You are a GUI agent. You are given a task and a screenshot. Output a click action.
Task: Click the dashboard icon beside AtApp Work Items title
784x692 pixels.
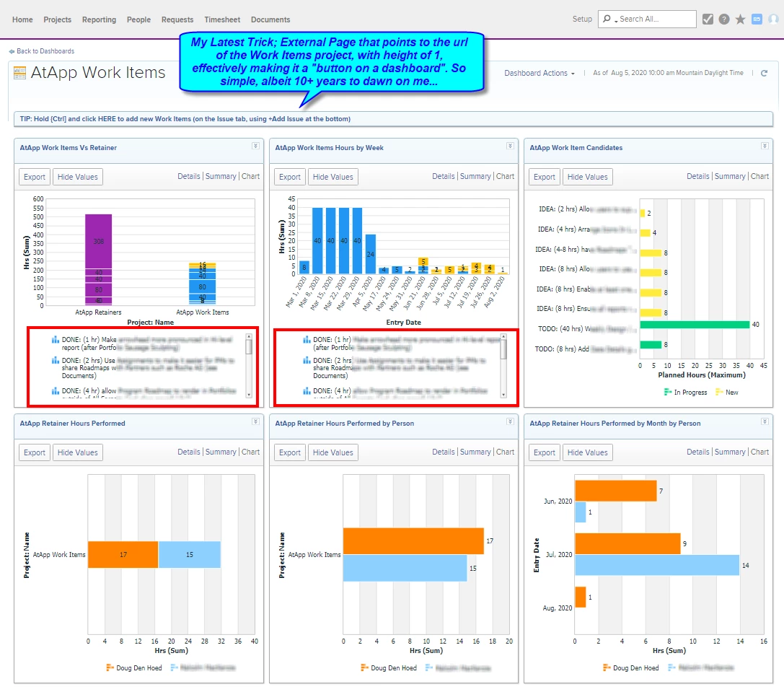point(19,73)
